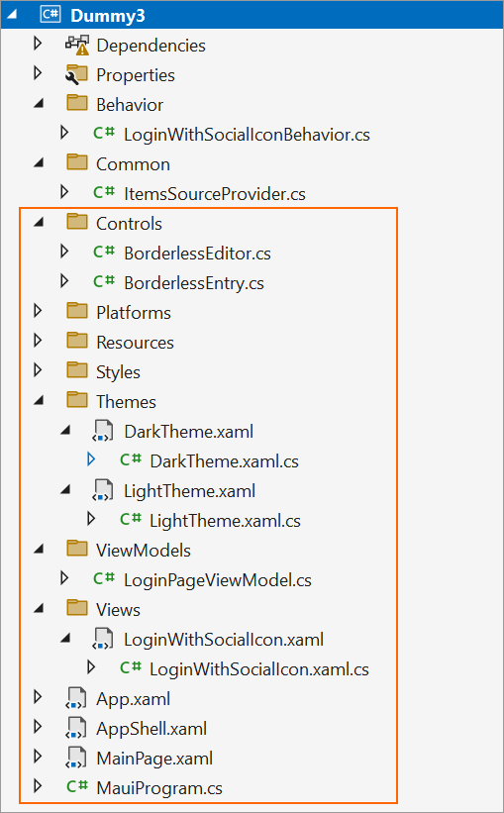Click the XAML file icon of MainPage.xaml
504x813 pixels.
(75, 758)
